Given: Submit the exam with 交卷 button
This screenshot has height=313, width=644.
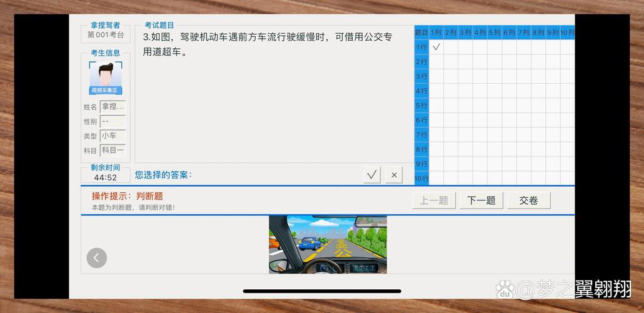Looking at the screenshot, I should [528, 200].
